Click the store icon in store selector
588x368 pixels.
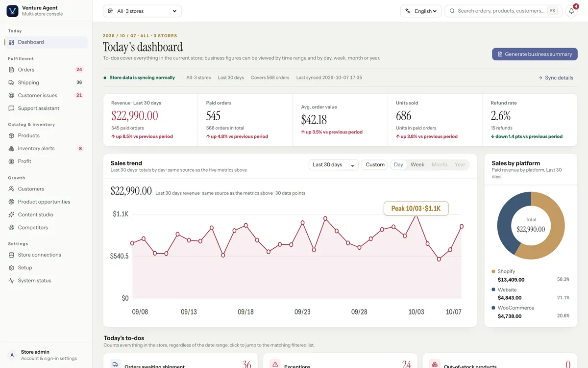coord(110,11)
